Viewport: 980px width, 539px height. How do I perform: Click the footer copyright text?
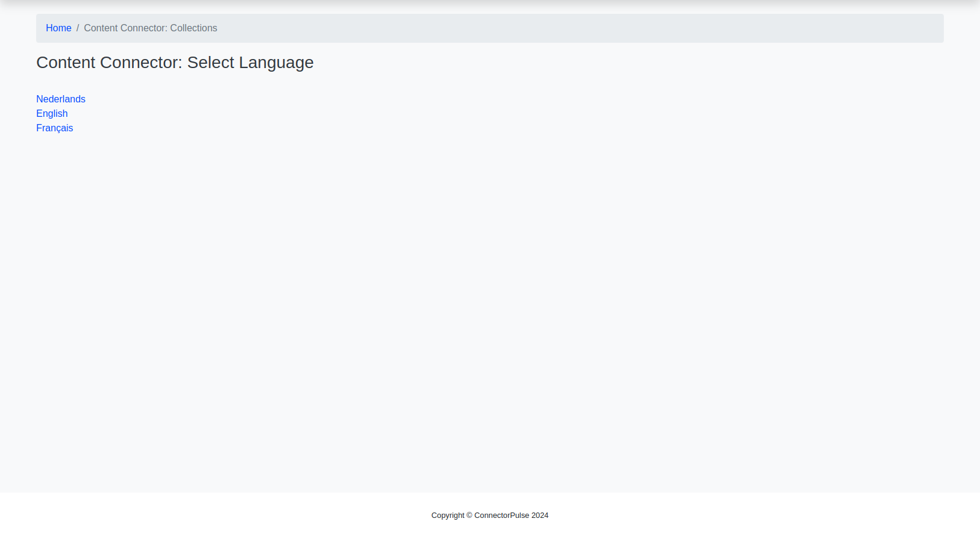(x=489, y=516)
